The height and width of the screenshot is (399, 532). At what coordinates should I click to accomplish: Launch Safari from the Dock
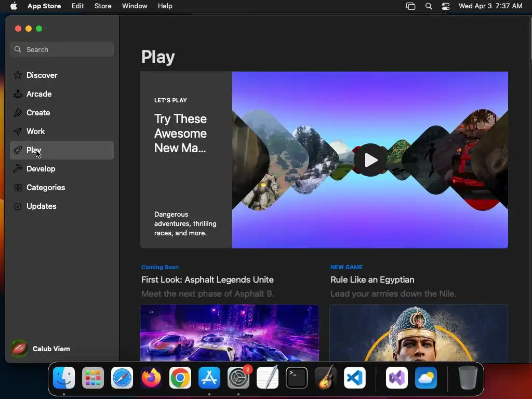pyautogui.click(x=122, y=378)
